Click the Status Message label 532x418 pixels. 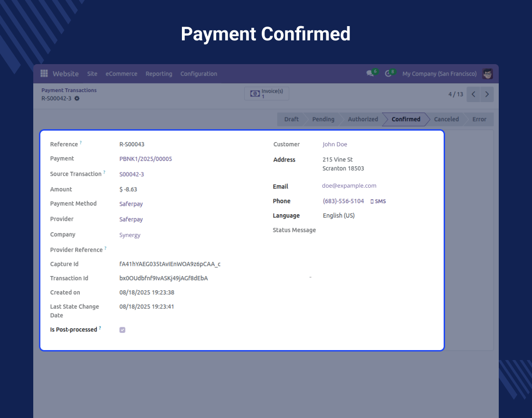point(294,230)
